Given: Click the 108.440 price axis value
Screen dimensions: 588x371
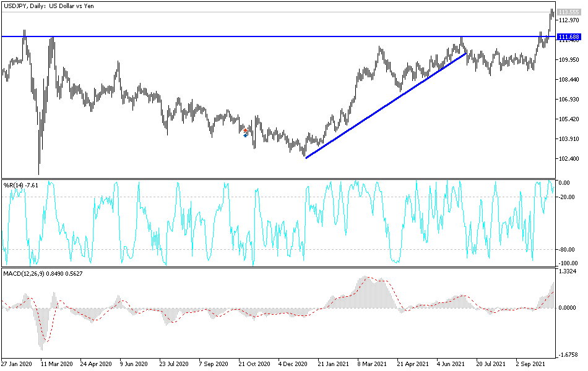Looking at the screenshot, I should [x=569, y=79].
